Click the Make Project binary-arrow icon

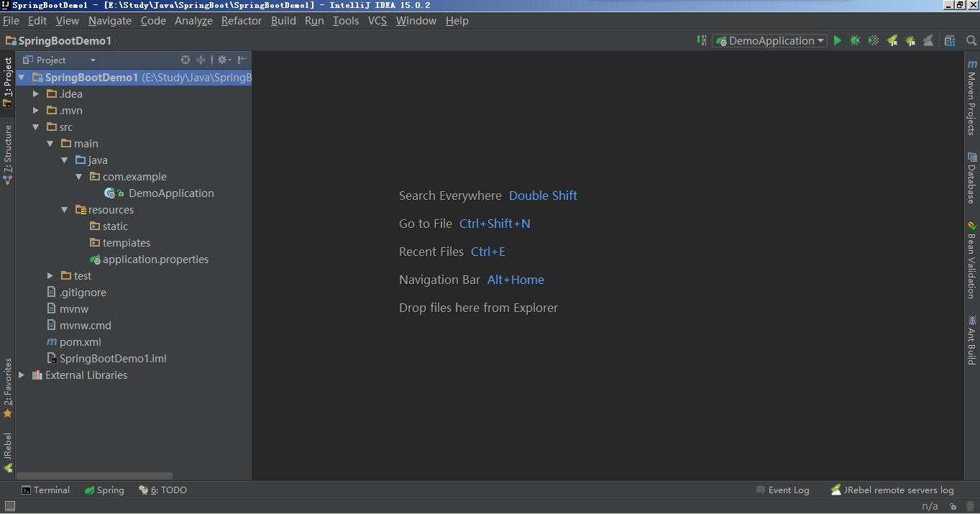(x=702, y=41)
